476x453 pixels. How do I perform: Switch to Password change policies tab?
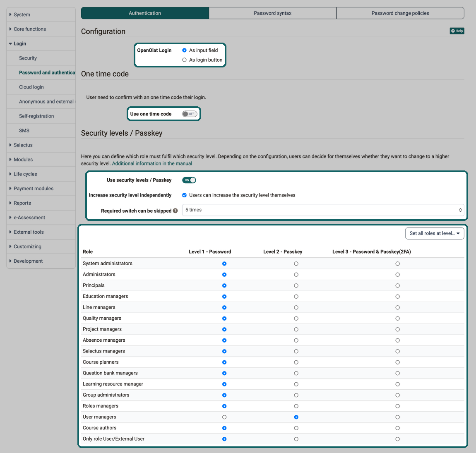click(x=400, y=13)
